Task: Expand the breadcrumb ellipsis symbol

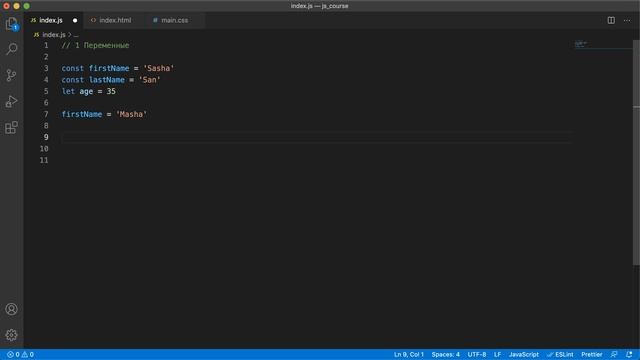Action: [x=76, y=35]
